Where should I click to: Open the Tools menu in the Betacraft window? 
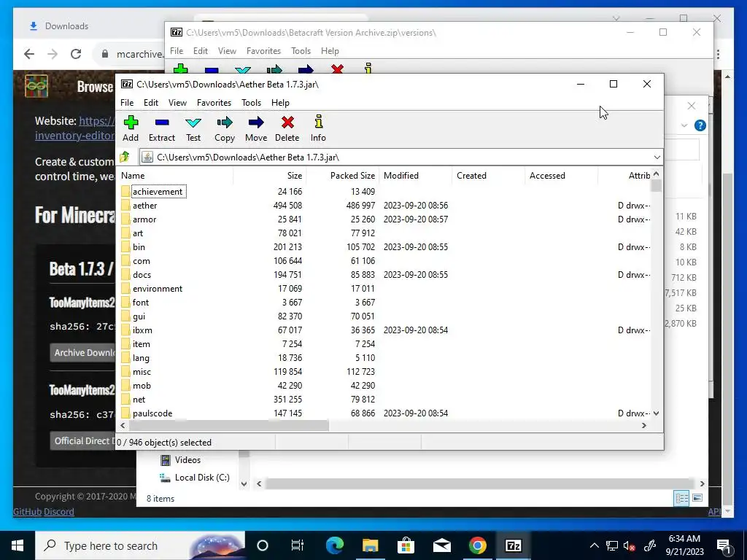click(301, 51)
